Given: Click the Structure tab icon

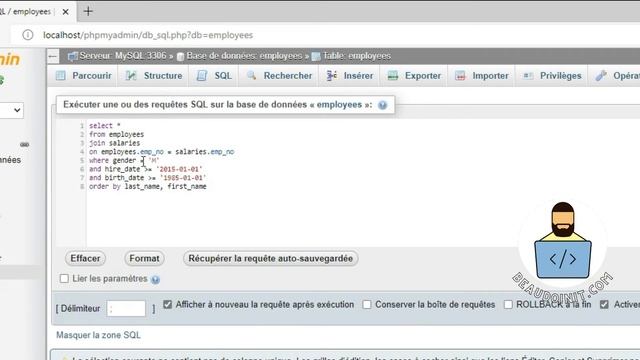Looking at the screenshot, I should coord(131,76).
